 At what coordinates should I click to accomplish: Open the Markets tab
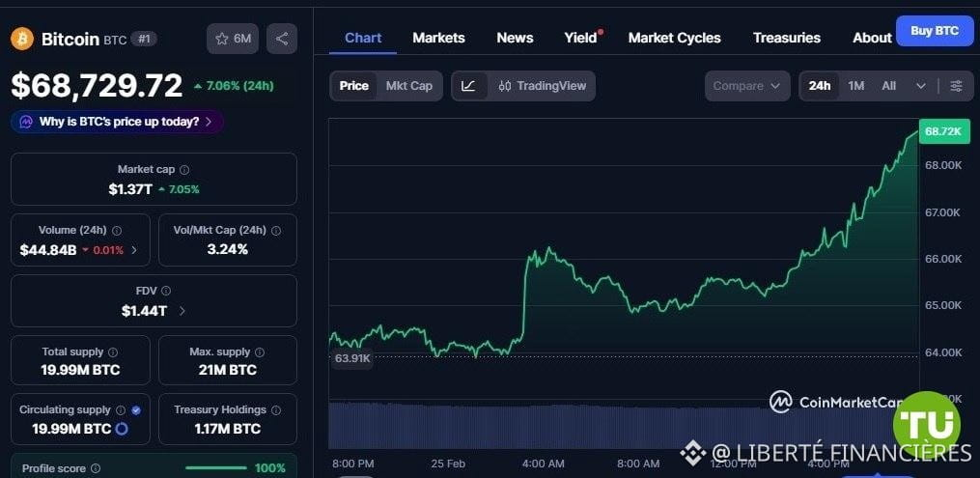(x=438, y=38)
